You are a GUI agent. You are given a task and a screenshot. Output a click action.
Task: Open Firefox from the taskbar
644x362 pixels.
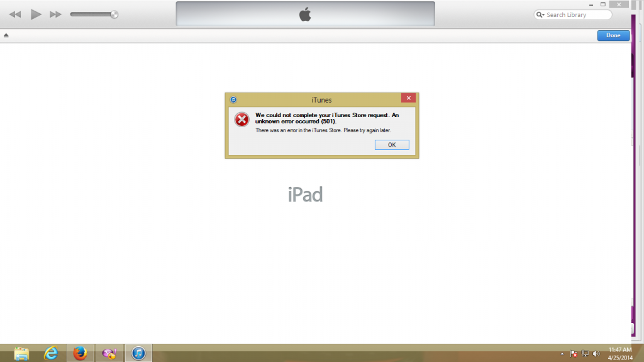pyautogui.click(x=79, y=353)
